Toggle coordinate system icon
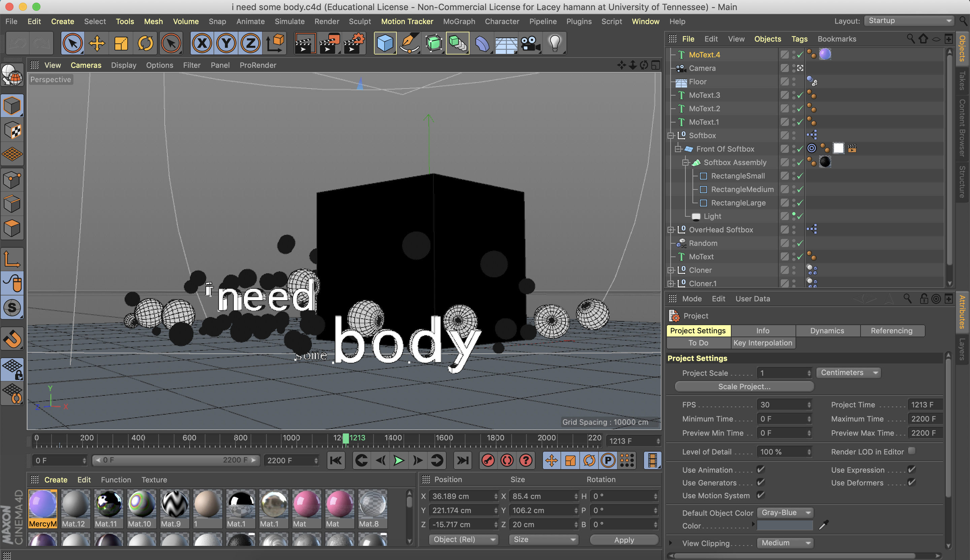 click(x=275, y=43)
